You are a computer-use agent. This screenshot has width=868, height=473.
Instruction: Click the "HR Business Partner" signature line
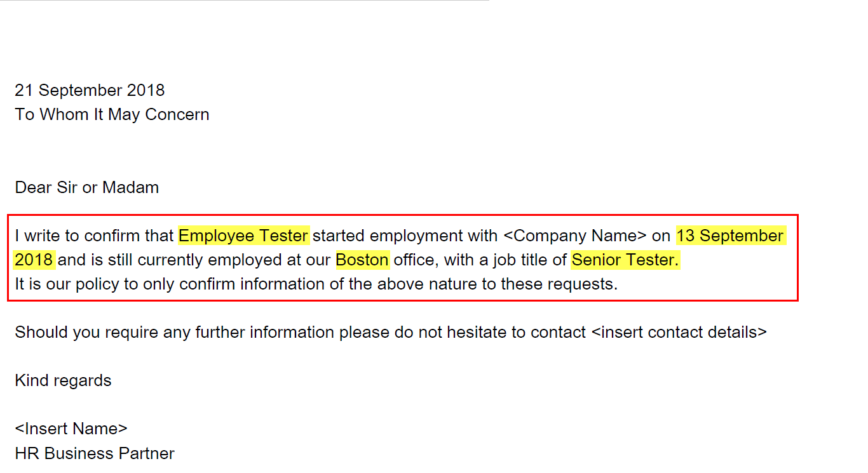point(95,453)
